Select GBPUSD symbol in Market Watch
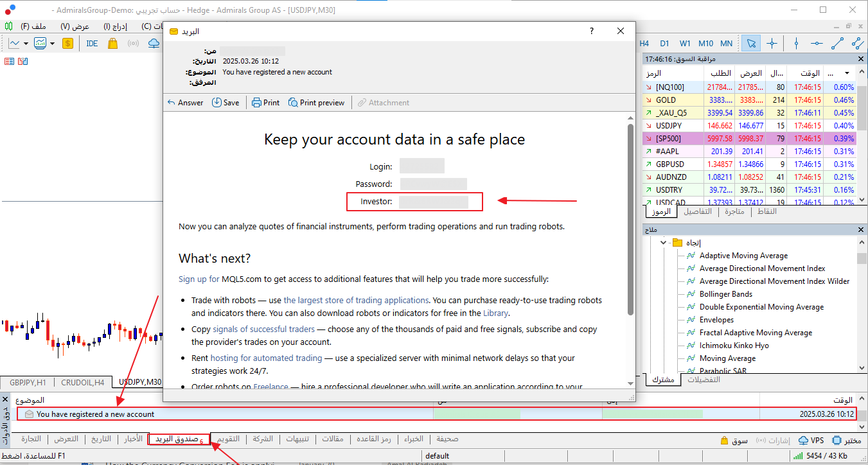The width and height of the screenshot is (868, 465). (x=669, y=164)
